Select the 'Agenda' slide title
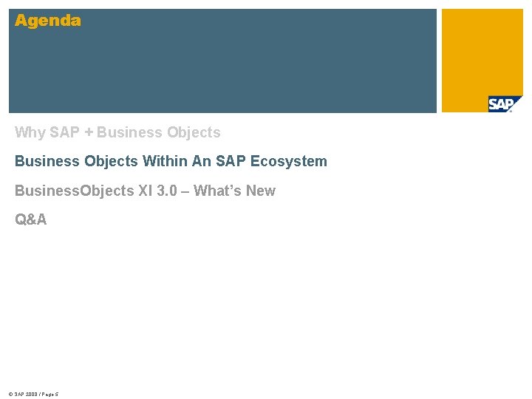Image resolution: width=532 pixels, height=399 pixels. [x=48, y=21]
